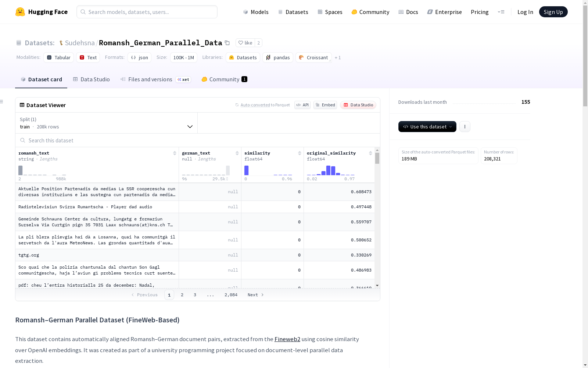Click the Datasets stack icon beside title
Image resolution: width=588 pixels, height=368 pixels.
19,43
